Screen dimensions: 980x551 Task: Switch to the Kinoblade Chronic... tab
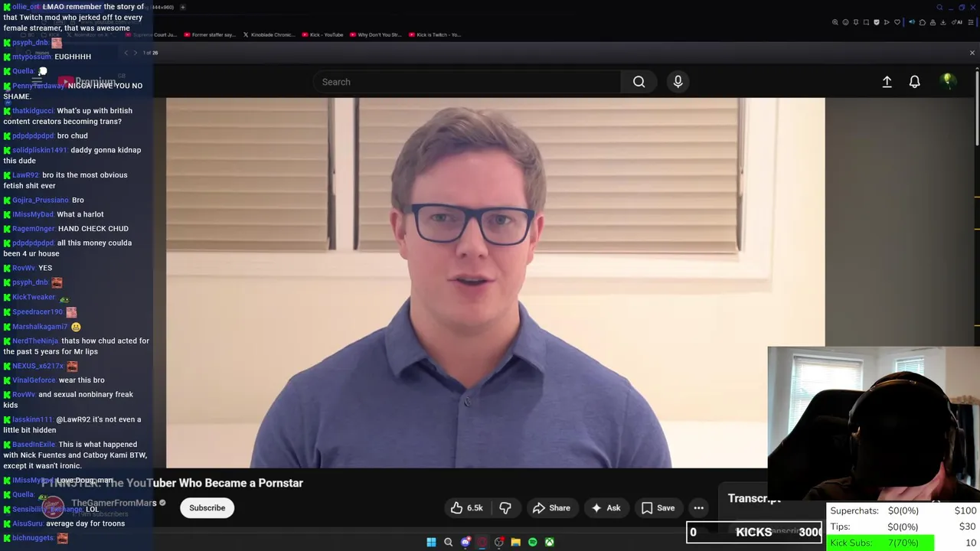(269, 34)
